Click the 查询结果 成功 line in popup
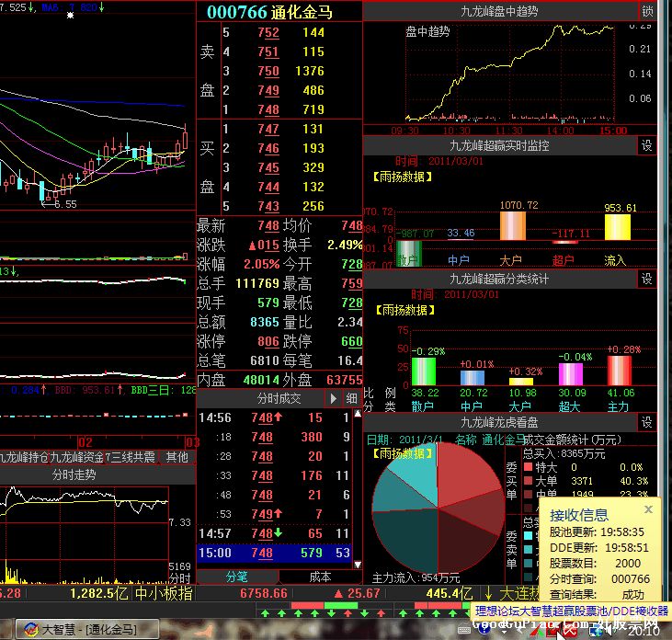 click(x=597, y=594)
